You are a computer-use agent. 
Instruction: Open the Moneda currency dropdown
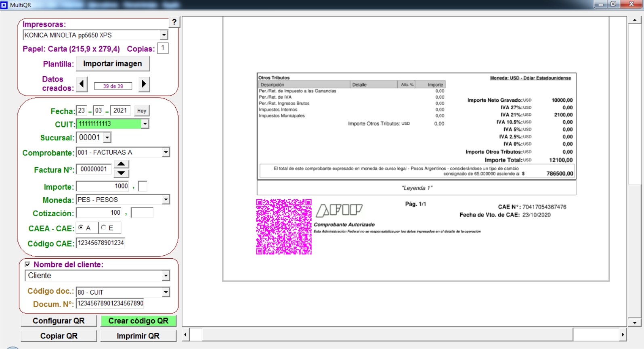pos(166,200)
